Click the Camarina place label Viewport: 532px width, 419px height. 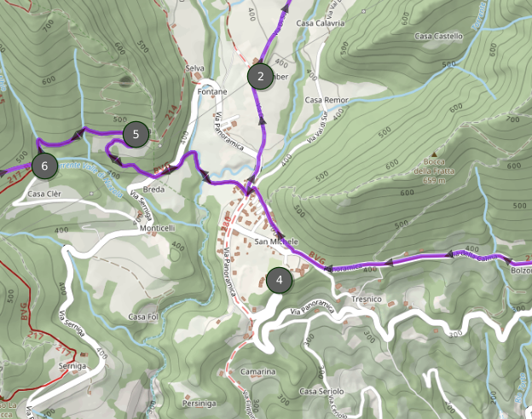258,371
